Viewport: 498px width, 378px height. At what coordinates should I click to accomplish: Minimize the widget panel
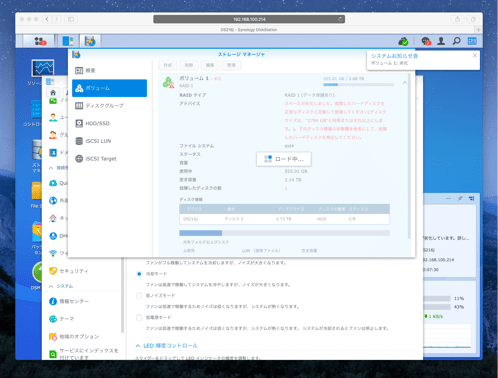(449, 198)
